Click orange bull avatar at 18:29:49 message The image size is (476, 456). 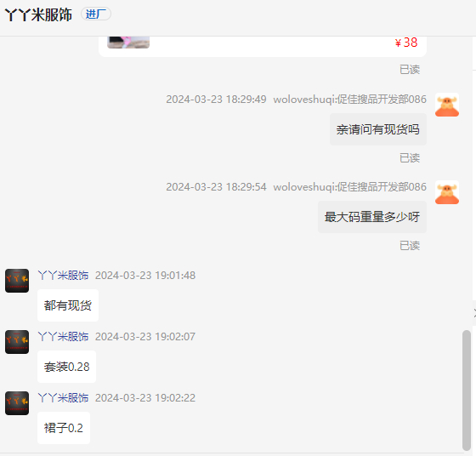click(447, 105)
